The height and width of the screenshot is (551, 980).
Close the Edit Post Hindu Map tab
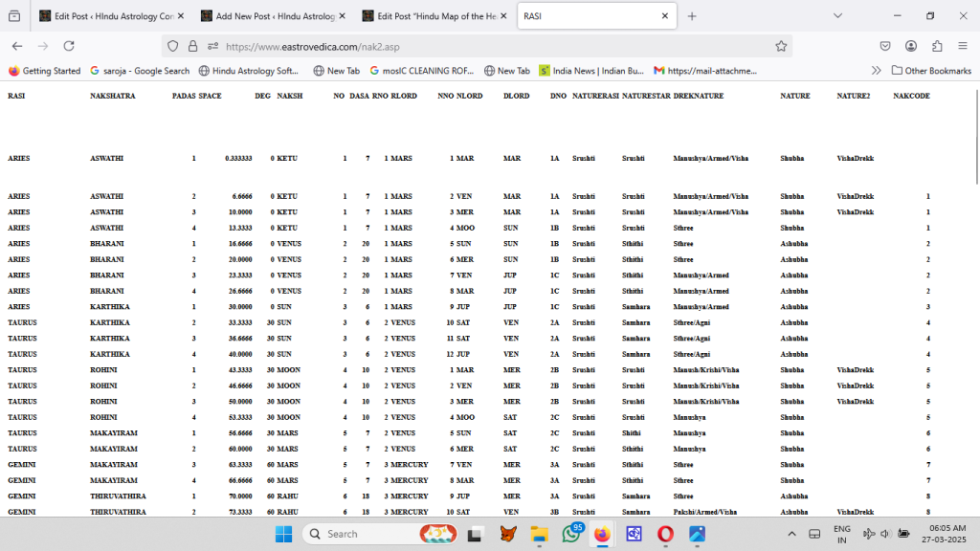pos(503,16)
